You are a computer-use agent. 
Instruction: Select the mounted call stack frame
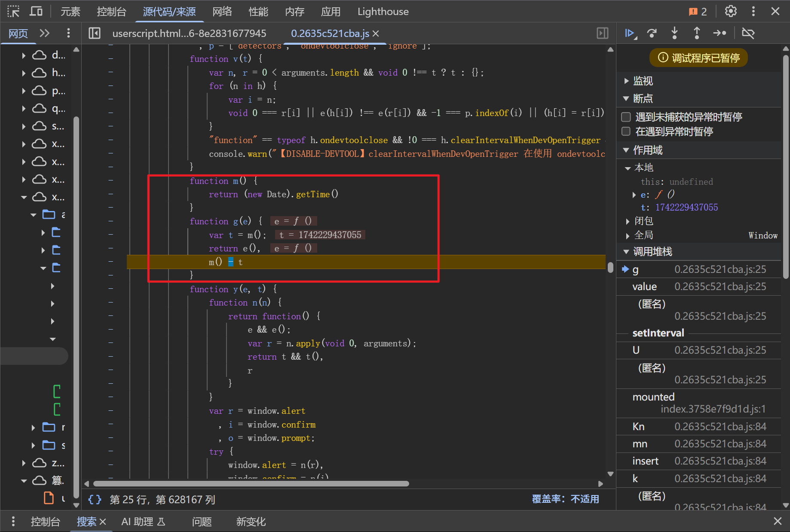pos(653,397)
